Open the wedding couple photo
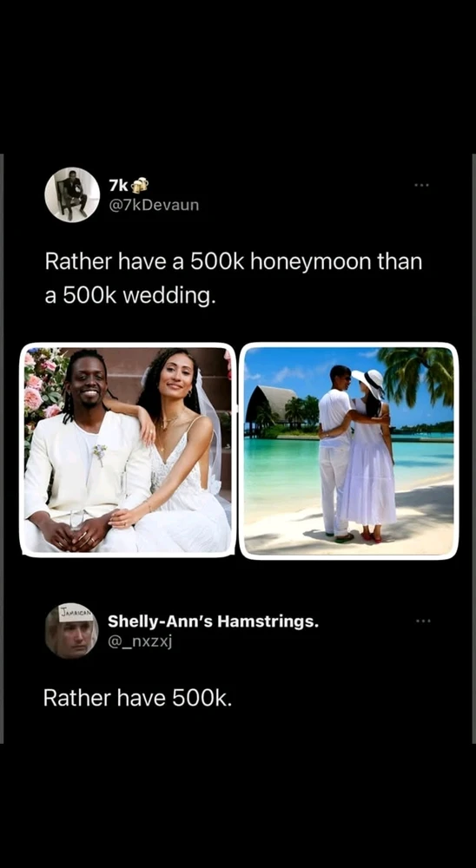The height and width of the screenshot is (868, 476). coord(128,450)
